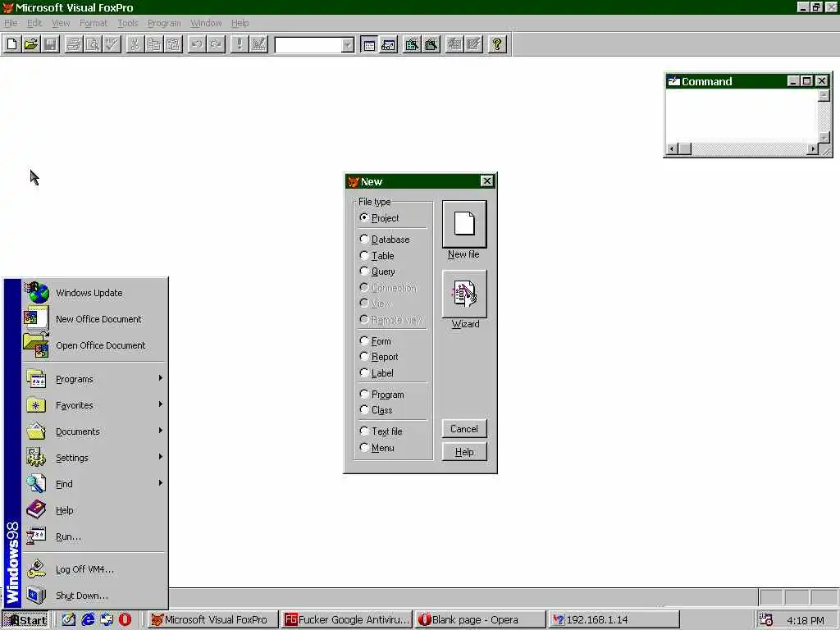Click Help button in New dialog

[464, 452]
